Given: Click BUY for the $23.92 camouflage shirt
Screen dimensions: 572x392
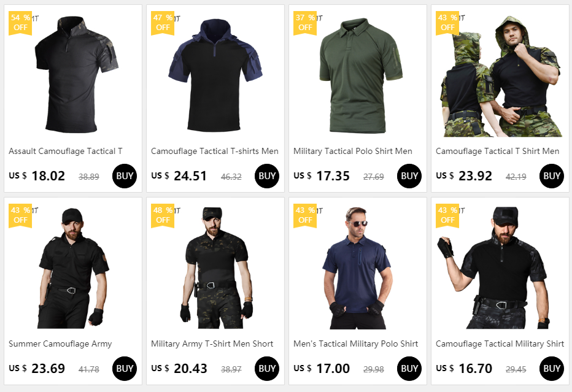Looking at the screenshot, I should click(552, 176).
